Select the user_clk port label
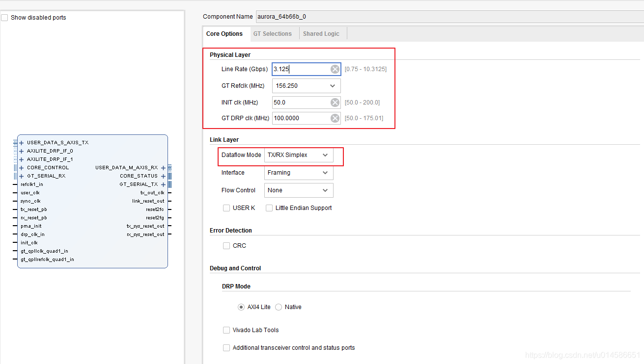Viewport: 644px width, 364px height. point(30,193)
